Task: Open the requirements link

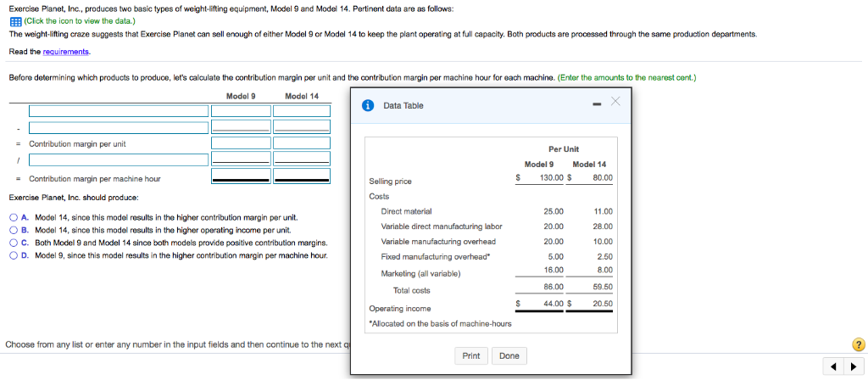Action: [x=66, y=52]
